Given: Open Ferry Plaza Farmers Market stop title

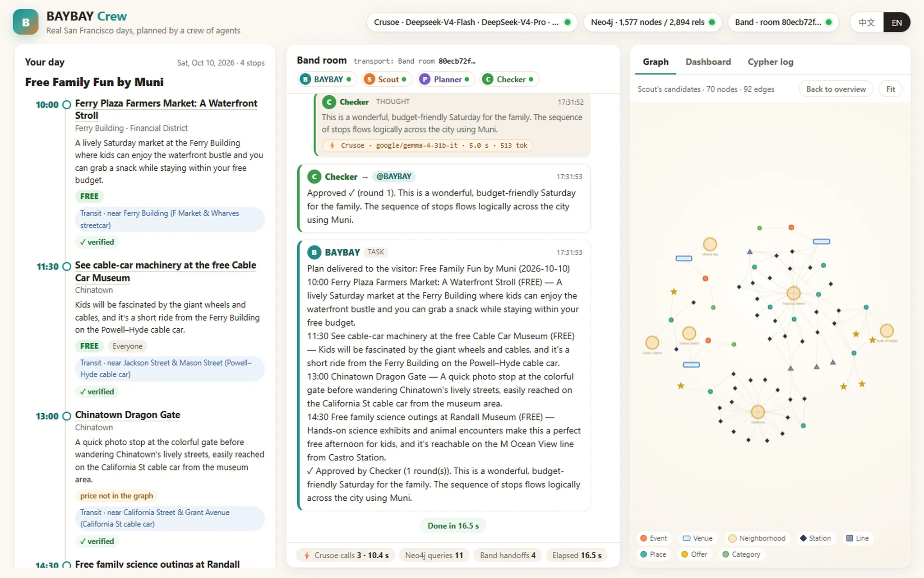Looking at the screenshot, I should 166,109.
